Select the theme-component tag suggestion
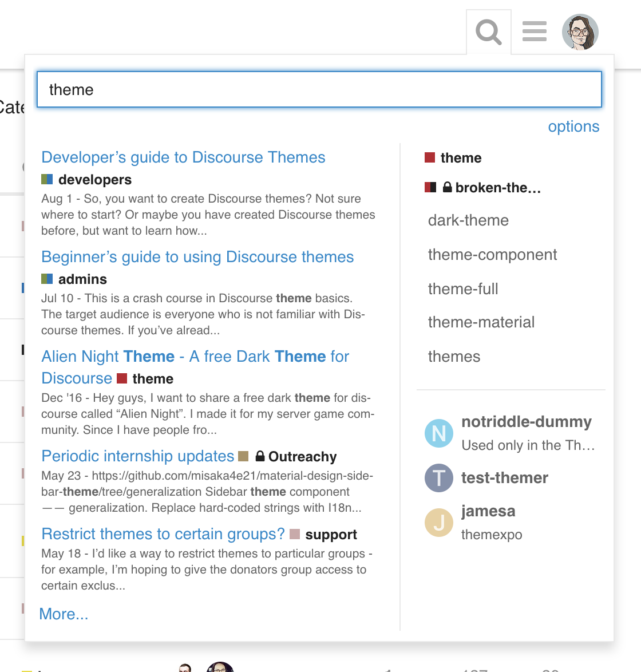Image resolution: width=641 pixels, height=672 pixels. pos(492,254)
